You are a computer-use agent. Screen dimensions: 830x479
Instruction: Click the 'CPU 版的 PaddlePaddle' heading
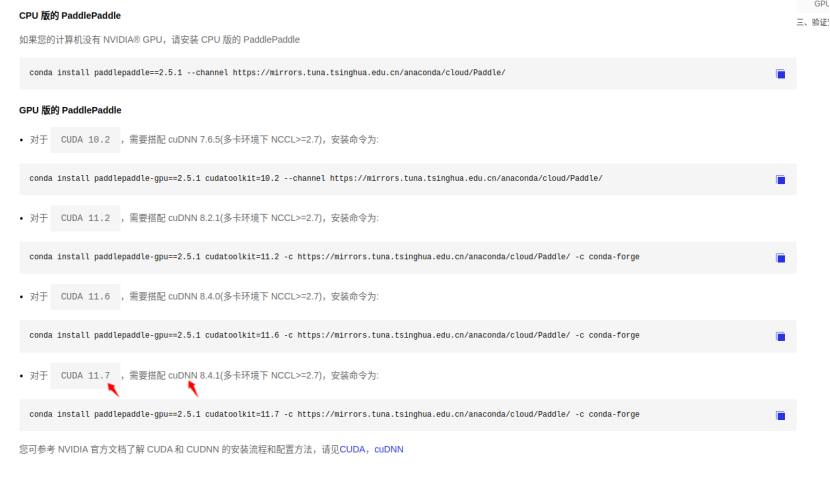pos(70,16)
